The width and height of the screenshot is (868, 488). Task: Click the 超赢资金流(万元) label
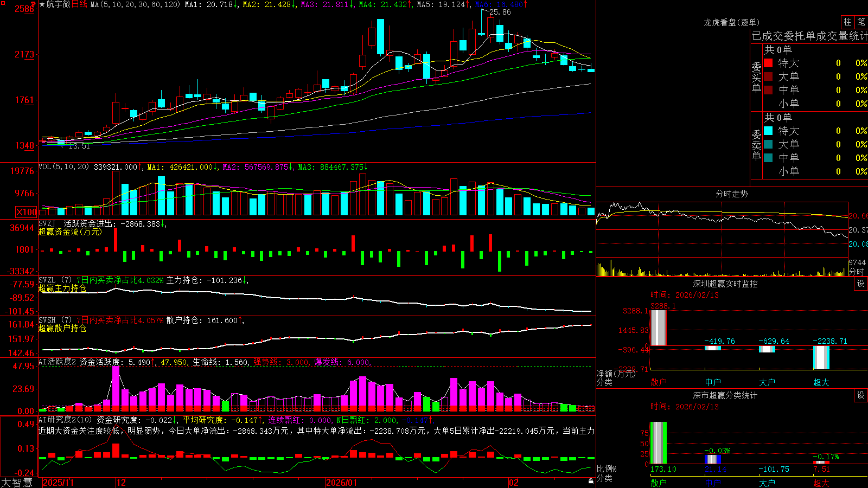[x=70, y=232]
